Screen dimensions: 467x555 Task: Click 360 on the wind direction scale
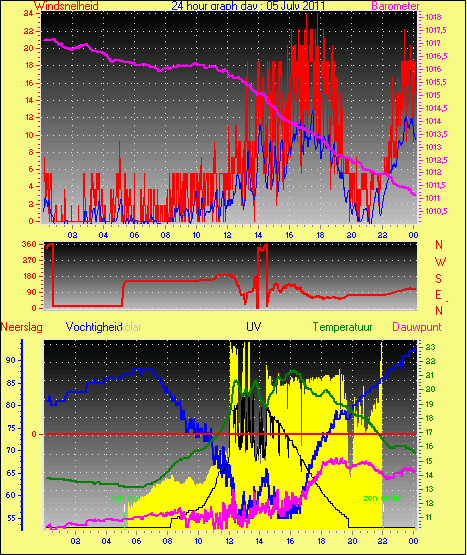point(29,244)
